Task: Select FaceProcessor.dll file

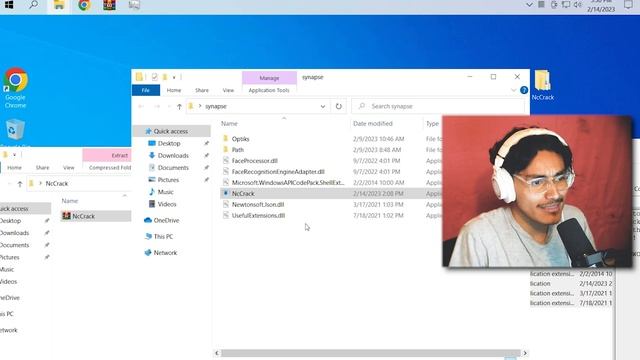Action: point(255,161)
